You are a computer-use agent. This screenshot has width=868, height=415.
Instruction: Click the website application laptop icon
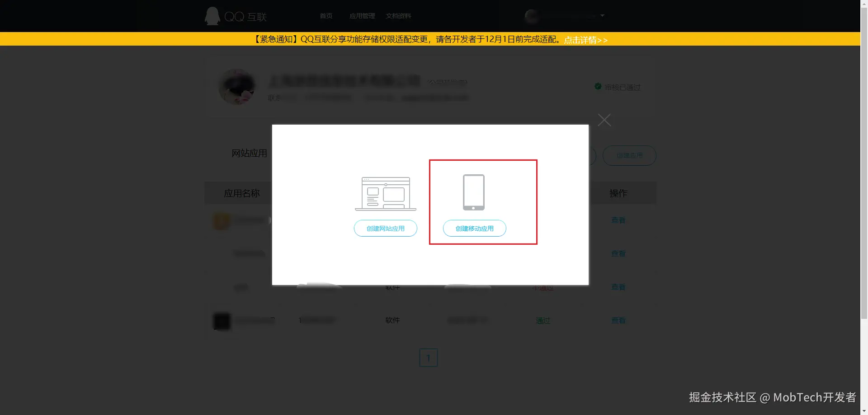pyautogui.click(x=386, y=194)
